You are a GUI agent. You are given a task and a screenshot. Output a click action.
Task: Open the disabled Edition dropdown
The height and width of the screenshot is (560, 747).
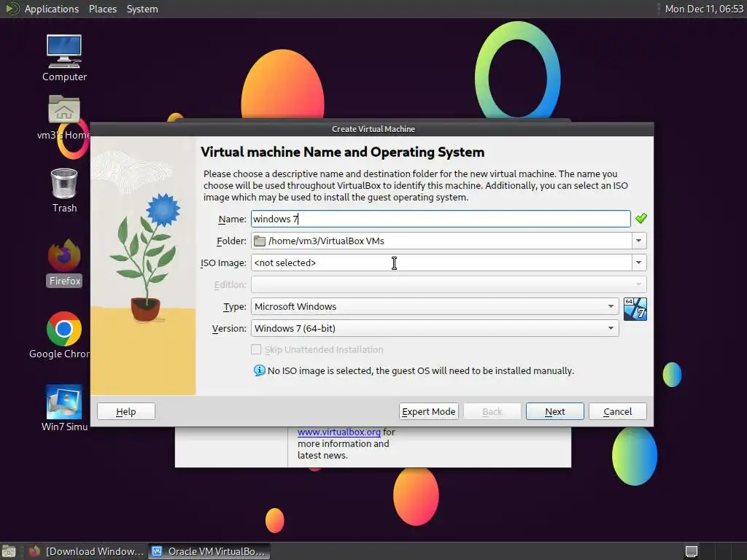(x=449, y=285)
